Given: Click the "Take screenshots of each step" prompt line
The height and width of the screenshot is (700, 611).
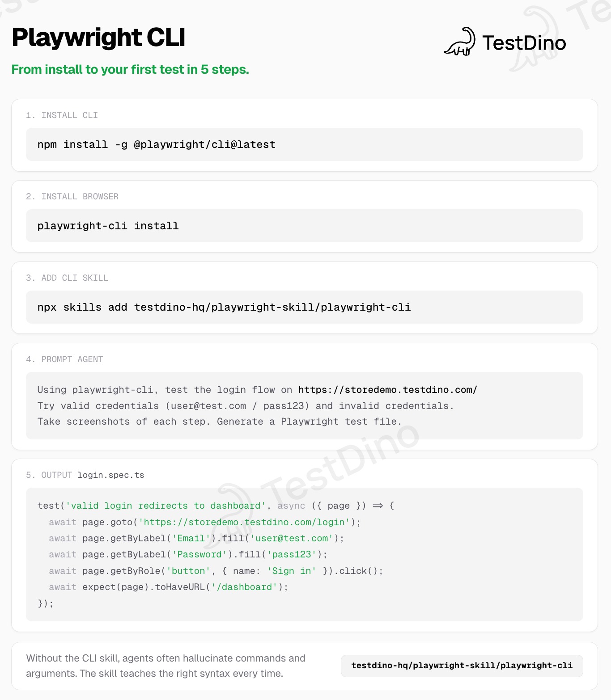Looking at the screenshot, I should 219,422.
